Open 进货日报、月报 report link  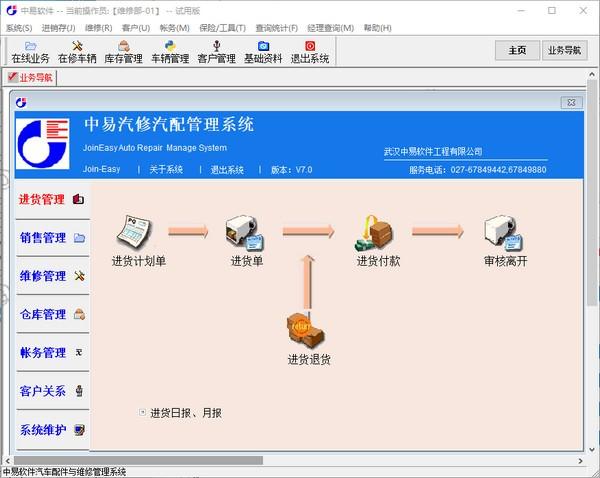[186, 413]
